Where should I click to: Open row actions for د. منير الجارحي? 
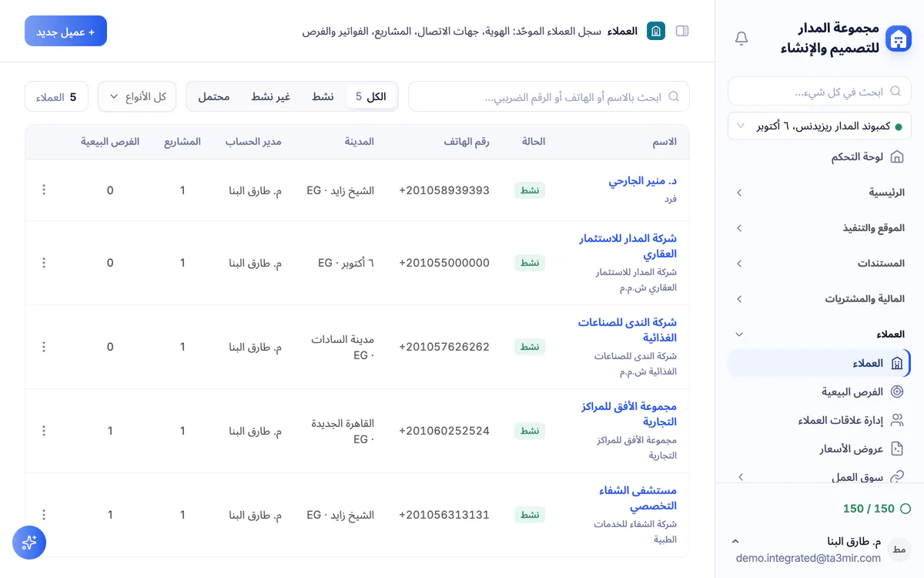click(44, 190)
